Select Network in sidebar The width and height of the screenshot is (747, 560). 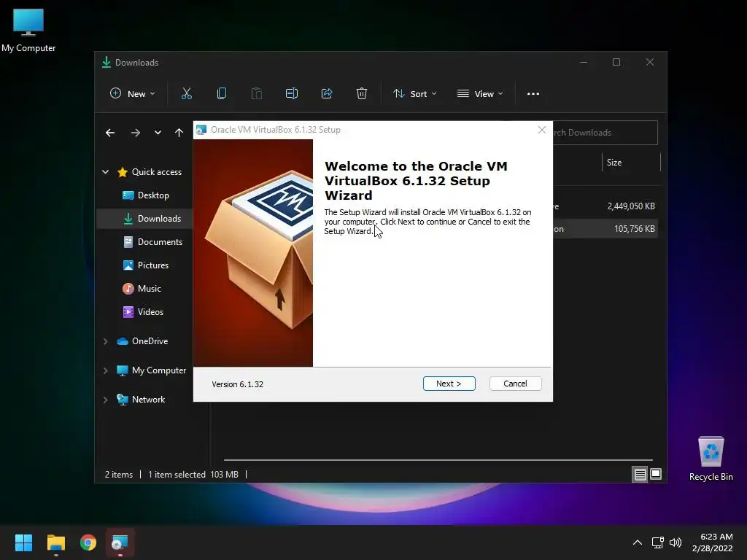[x=141, y=400]
